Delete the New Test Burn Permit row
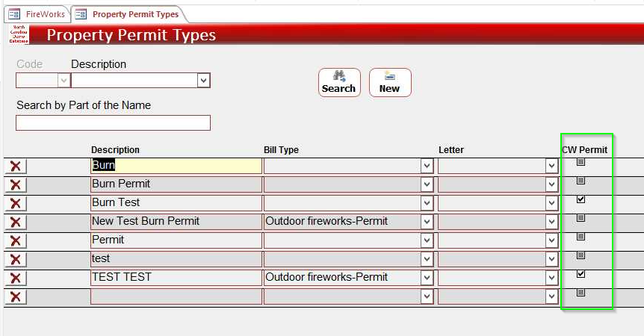This screenshot has height=336, width=644. pos(15,222)
